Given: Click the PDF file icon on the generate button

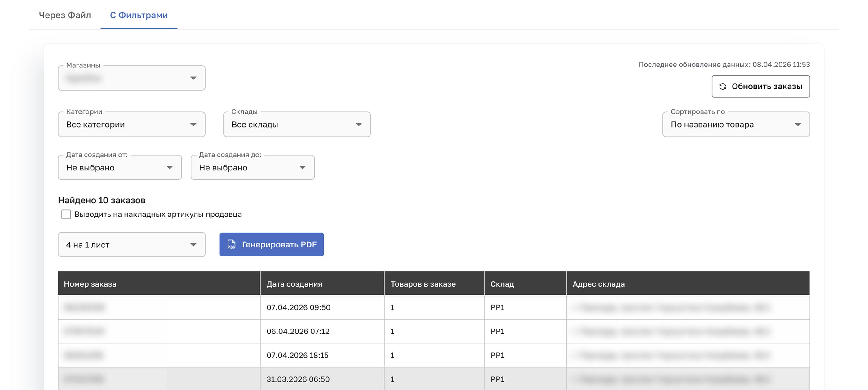Looking at the screenshot, I should (x=231, y=245).
